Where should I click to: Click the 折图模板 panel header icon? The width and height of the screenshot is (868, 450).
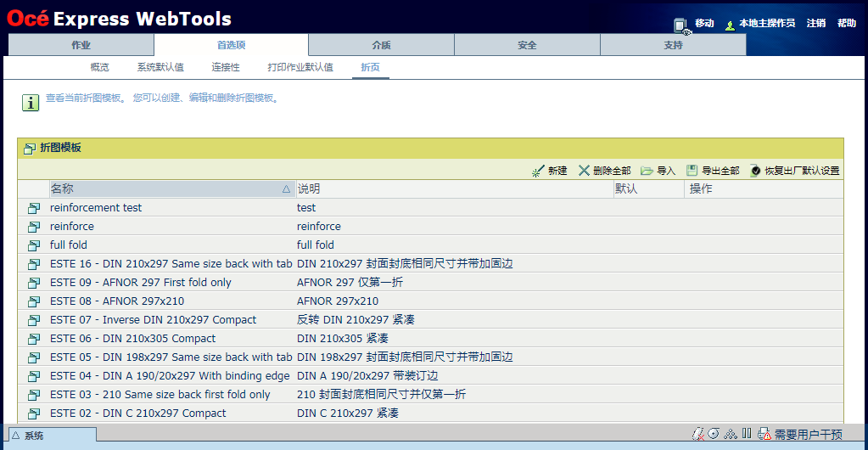pyautogui.click(x=30, y=149)
